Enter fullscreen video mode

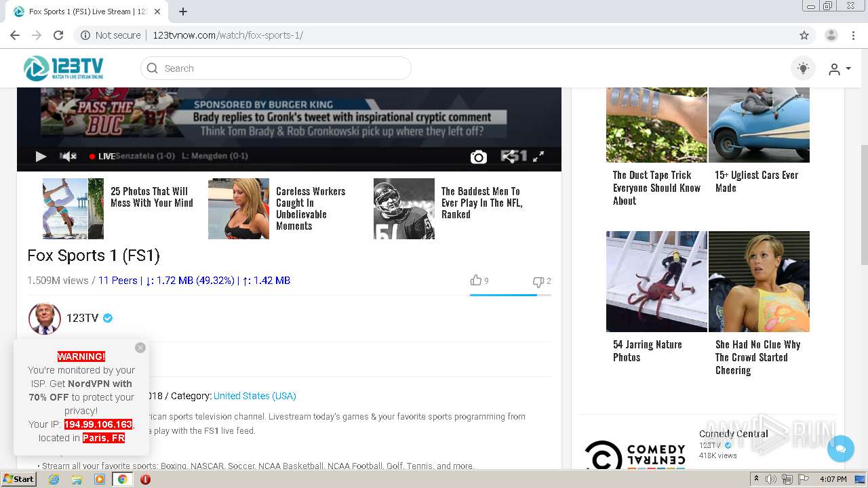pyautogui.click(x=538, y=157)
